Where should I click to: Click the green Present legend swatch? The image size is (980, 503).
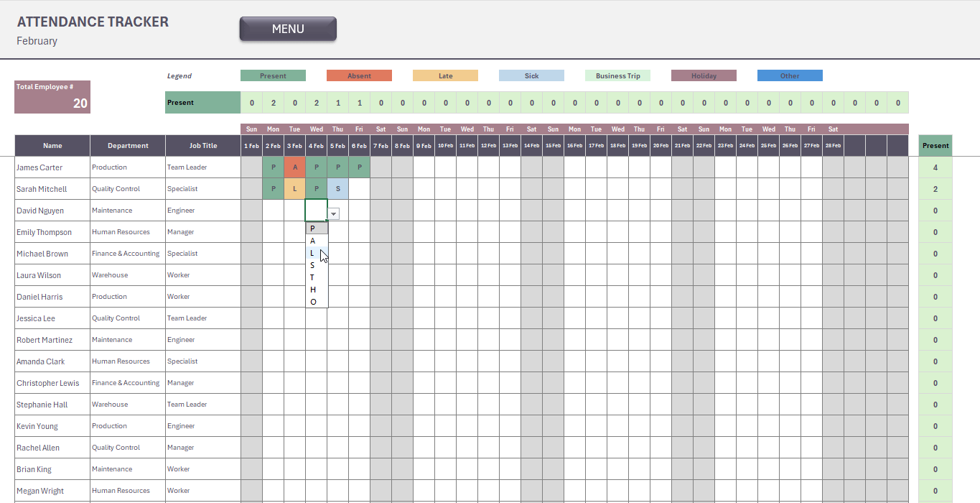click(x=273, y=75)
